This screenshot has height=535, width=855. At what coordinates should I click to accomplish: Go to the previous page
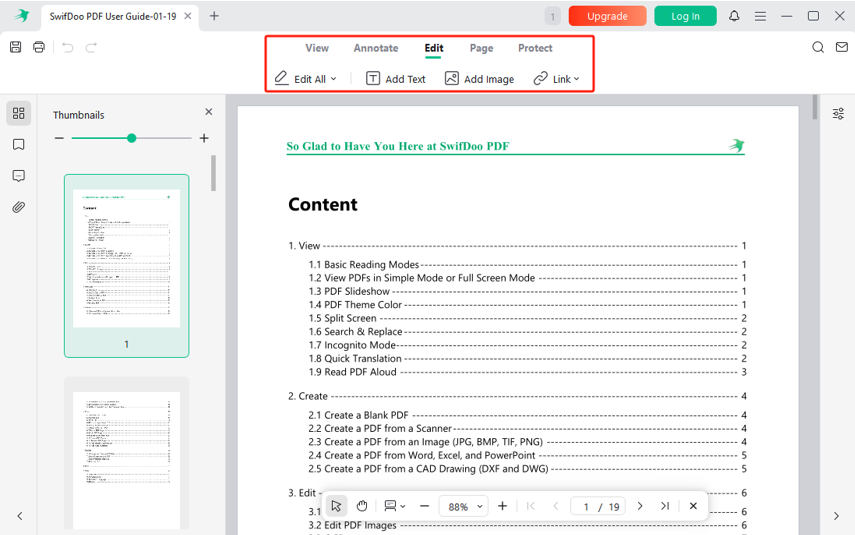click(556, 506)
